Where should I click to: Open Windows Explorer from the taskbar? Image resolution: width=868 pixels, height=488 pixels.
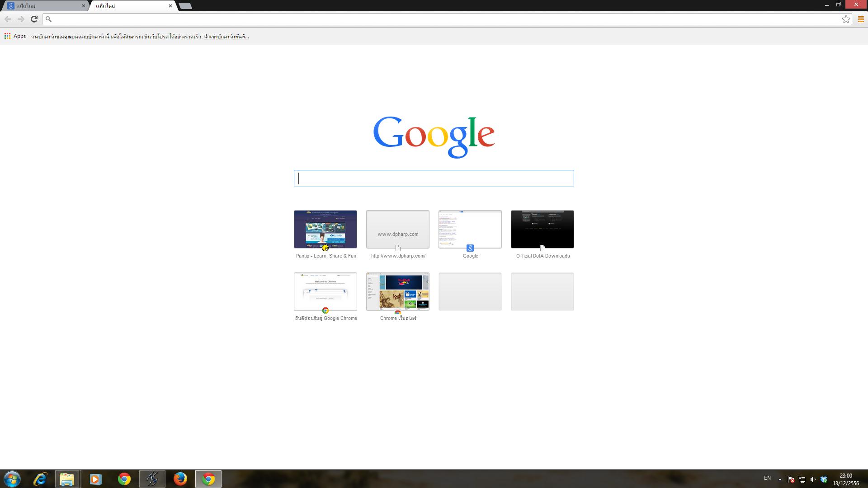click(x=67, y=479)
